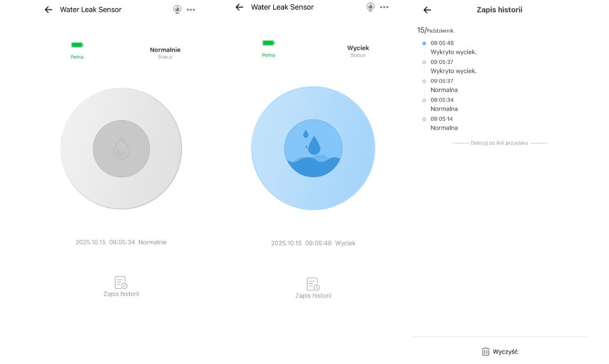
Task: Tap the gray water drop sensor circle
Action: [x=121, y=149]
